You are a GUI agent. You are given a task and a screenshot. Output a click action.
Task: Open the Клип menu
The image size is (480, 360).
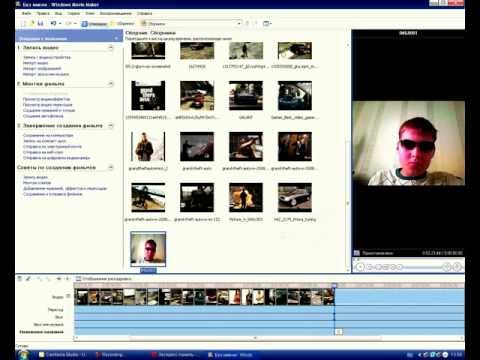click(90, 13)
